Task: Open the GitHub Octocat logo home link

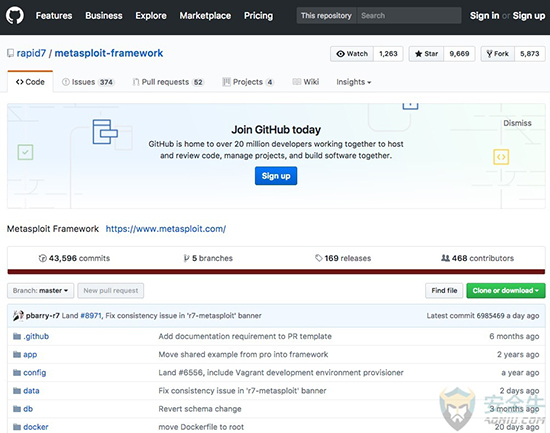Action: click(15, 16)
